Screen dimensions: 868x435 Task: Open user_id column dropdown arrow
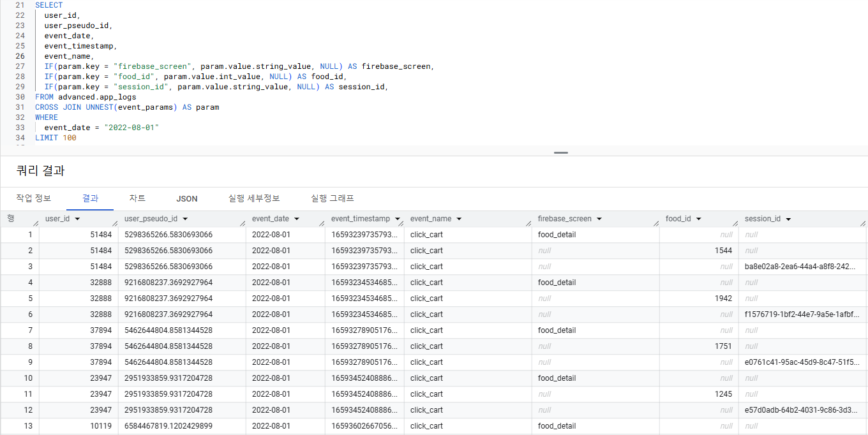(x=77, y=219)
